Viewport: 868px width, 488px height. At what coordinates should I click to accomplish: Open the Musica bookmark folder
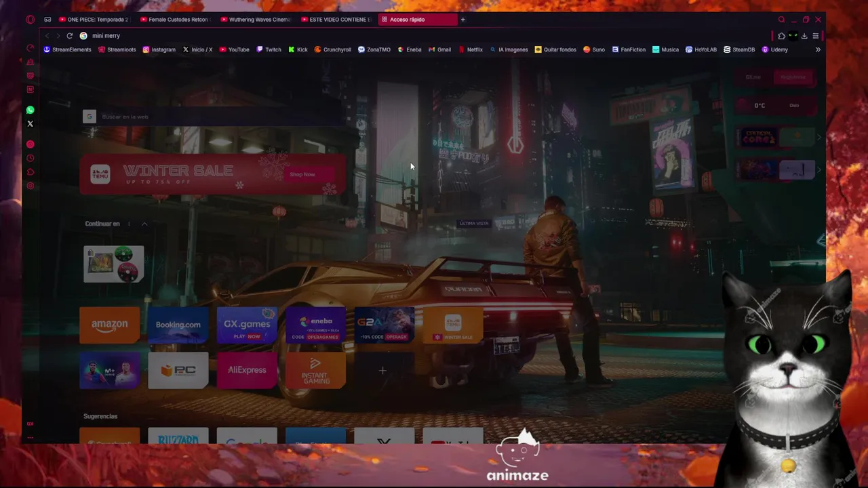click(666, 49)
